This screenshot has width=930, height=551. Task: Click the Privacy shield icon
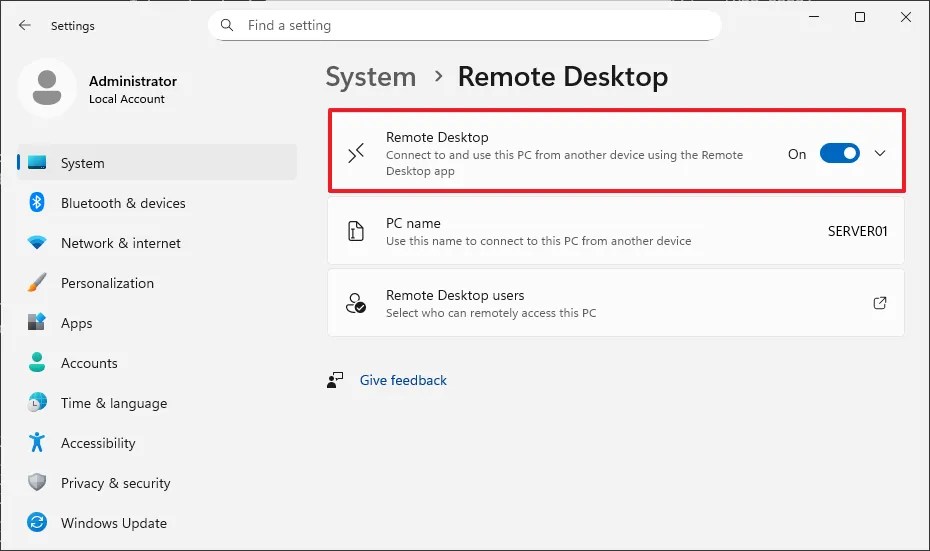click(x=37, y=482)
